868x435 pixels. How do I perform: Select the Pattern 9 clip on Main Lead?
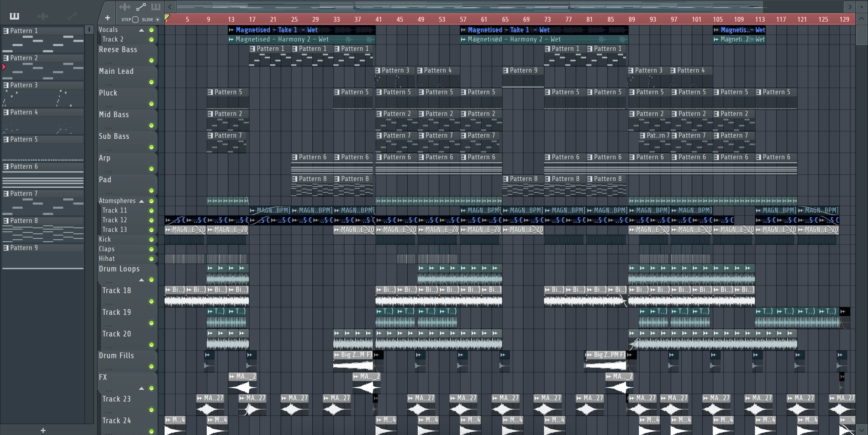(x=523, y=77)
